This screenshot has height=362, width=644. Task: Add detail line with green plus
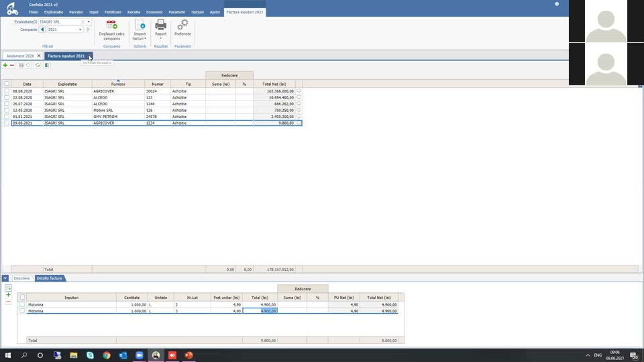(x=8, y=295)
